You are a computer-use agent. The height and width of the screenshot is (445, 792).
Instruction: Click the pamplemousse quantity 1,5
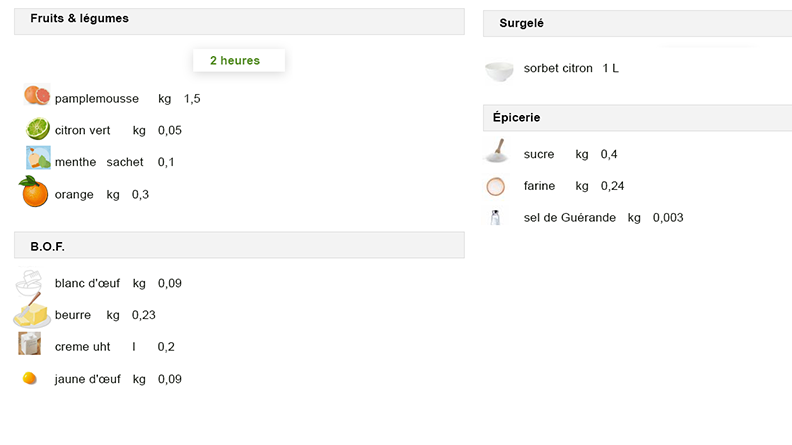192,98
